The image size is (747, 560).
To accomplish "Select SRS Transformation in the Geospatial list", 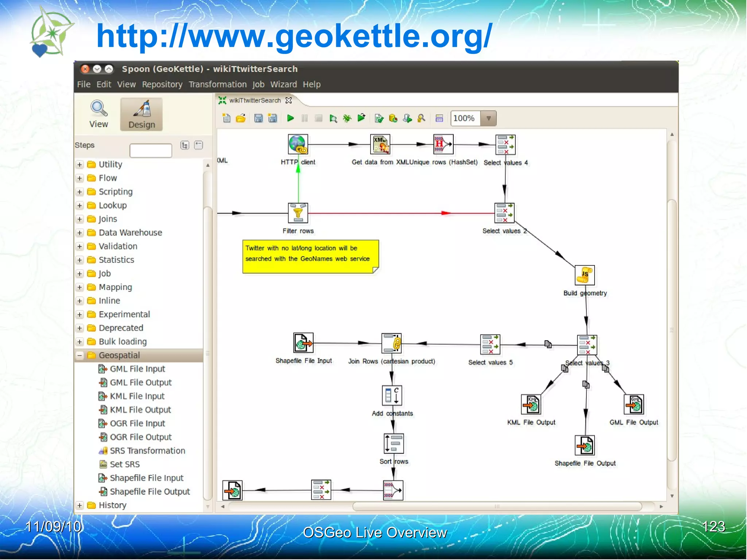I will tap(147, 451).
